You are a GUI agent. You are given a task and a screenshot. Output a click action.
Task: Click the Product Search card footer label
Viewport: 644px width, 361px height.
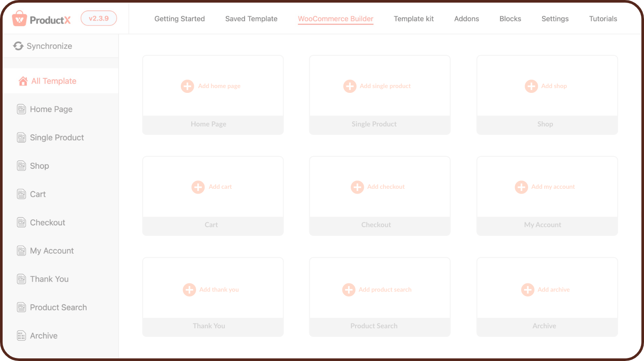click(x=374, y=326)
